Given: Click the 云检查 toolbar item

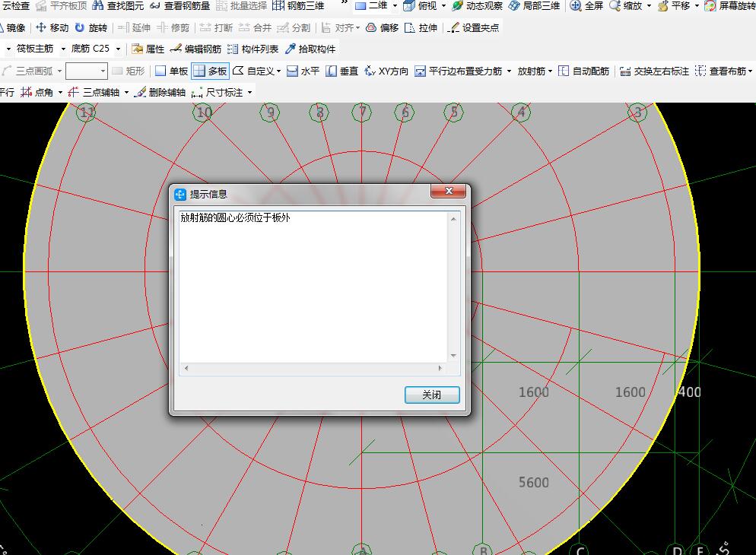Looking at the screenshot, I should (15, 5).
